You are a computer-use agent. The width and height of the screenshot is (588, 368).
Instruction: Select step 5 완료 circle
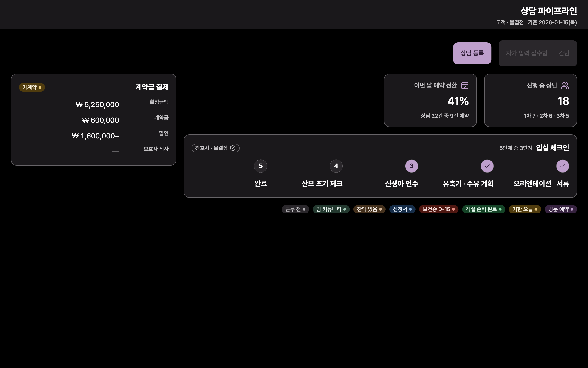(260, 166)
